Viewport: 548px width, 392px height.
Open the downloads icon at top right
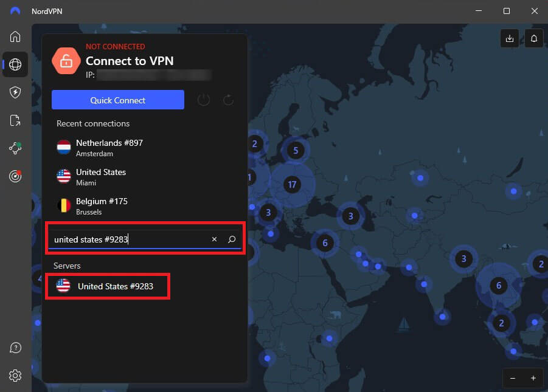[509, 38]
